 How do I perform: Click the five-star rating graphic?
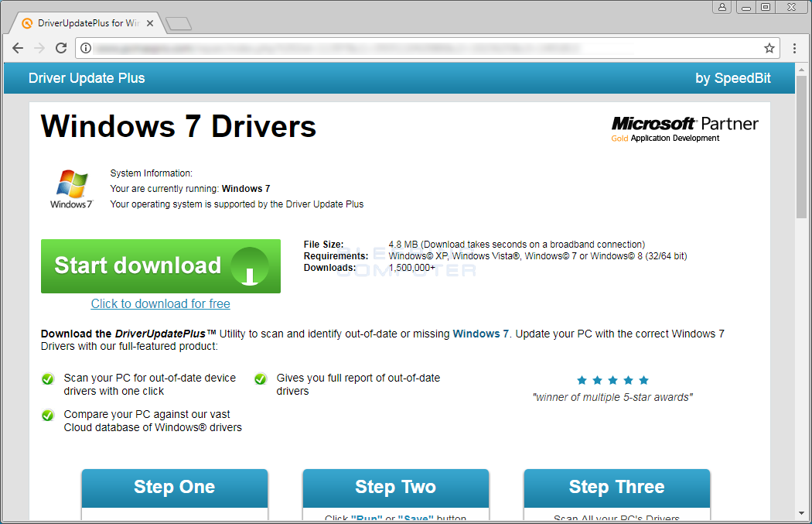pos(612,381)
